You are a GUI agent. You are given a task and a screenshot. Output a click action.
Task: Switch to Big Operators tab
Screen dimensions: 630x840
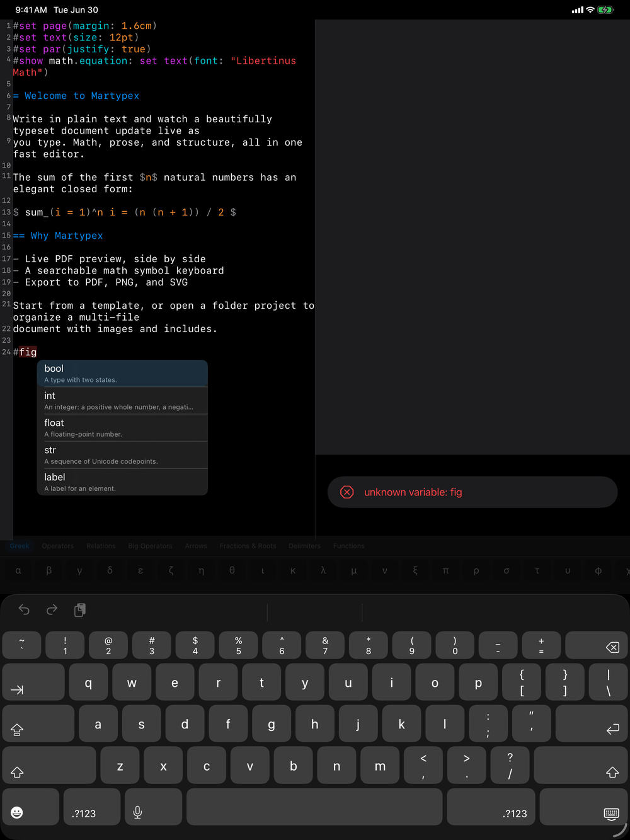tap(150, 546)
